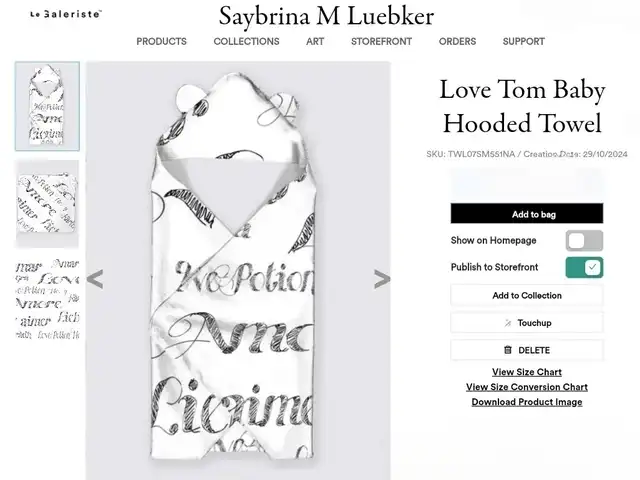Viewport: 640px width, 480px height.
Task: Open the SUPPORT page
Action: [x=524, y=41]
